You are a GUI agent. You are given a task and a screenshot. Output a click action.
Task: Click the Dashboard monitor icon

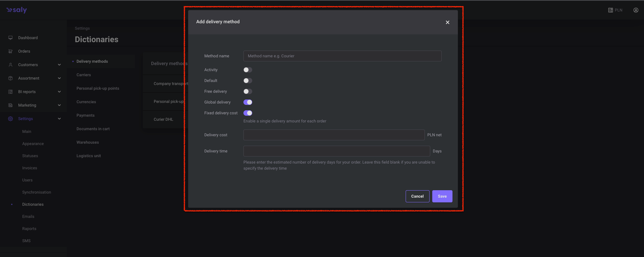(x=10, y=38)
